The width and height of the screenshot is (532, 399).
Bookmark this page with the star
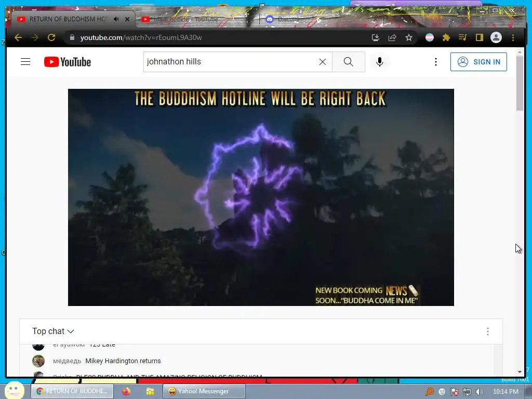pos(409,37)
